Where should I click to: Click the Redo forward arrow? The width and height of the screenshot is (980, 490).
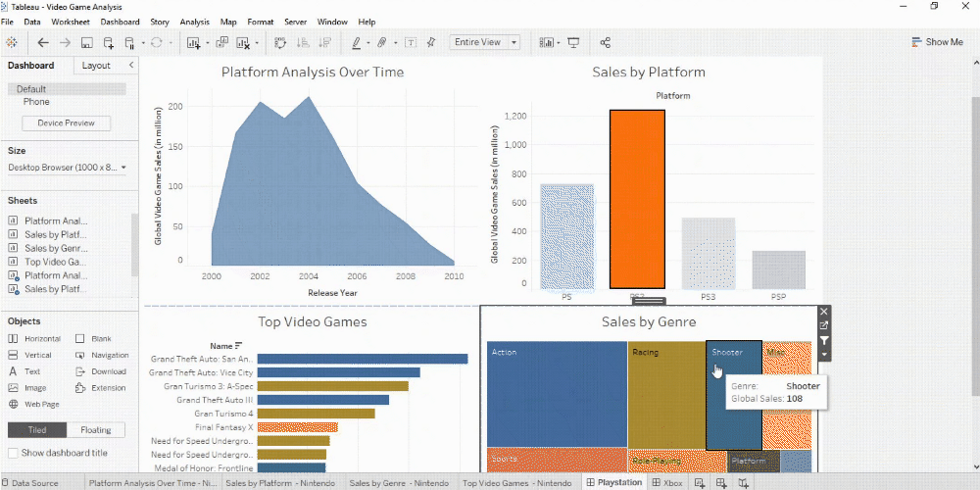[x=65, y=42]
